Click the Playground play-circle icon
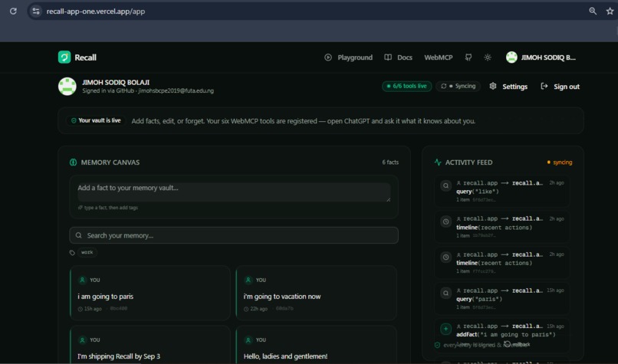 click(x=328, y=57)
